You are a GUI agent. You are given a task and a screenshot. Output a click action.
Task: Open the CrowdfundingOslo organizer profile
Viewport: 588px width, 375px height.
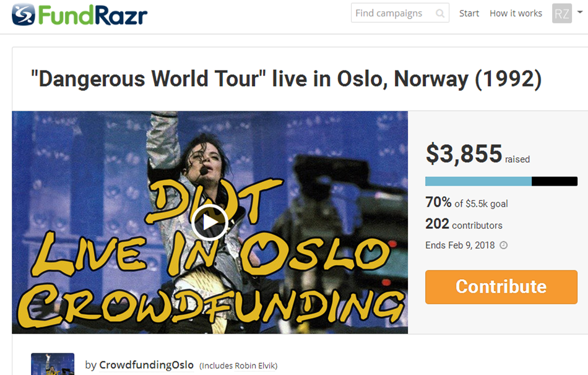pyautogui.click(x=147, y=364)
